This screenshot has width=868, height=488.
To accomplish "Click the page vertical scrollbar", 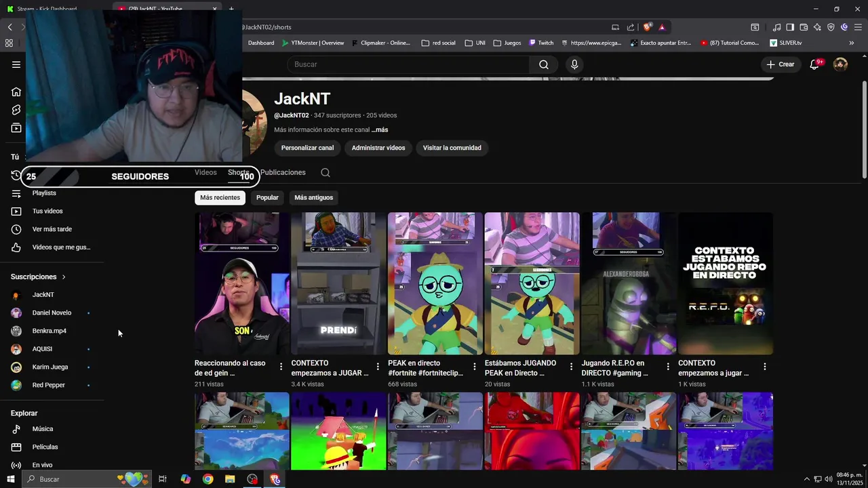I will [863, 129].
